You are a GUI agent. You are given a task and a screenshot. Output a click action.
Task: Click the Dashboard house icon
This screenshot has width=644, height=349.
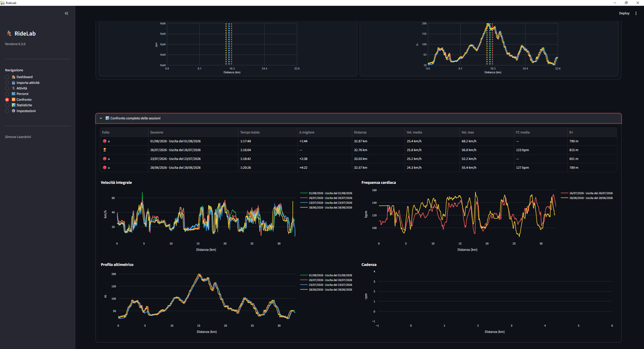tap(14, 77)
